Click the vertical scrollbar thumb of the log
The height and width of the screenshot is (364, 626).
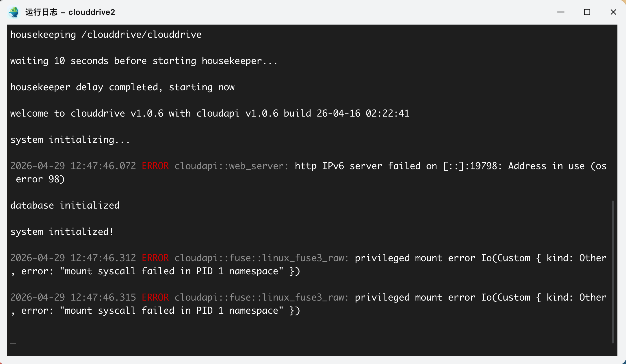(x=613, y=271)
